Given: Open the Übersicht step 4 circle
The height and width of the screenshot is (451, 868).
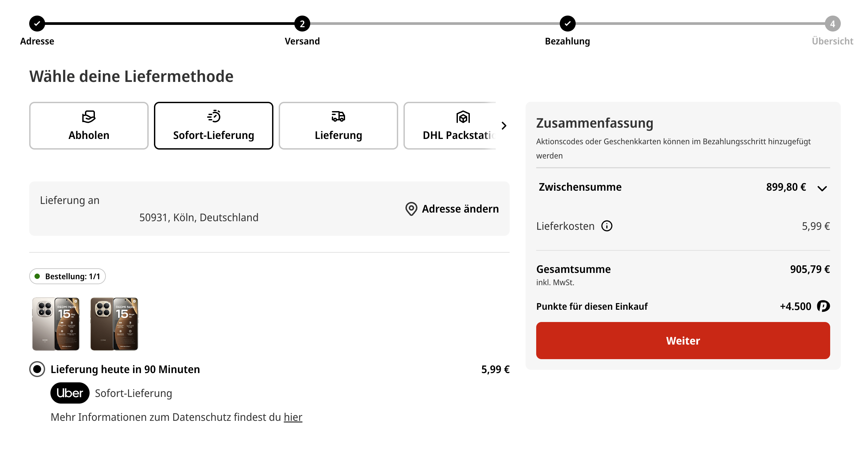Looking at the screenshot, I should [832, 24].
